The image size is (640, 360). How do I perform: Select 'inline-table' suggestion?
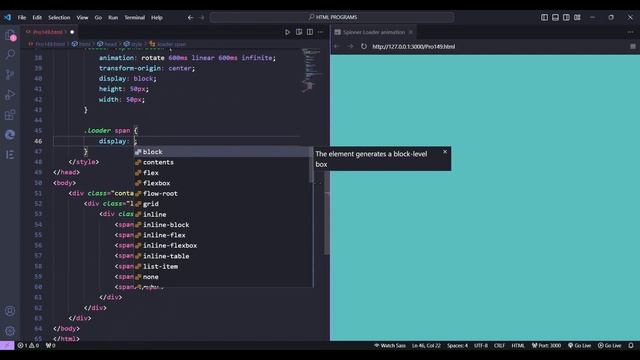coord(223,256)
